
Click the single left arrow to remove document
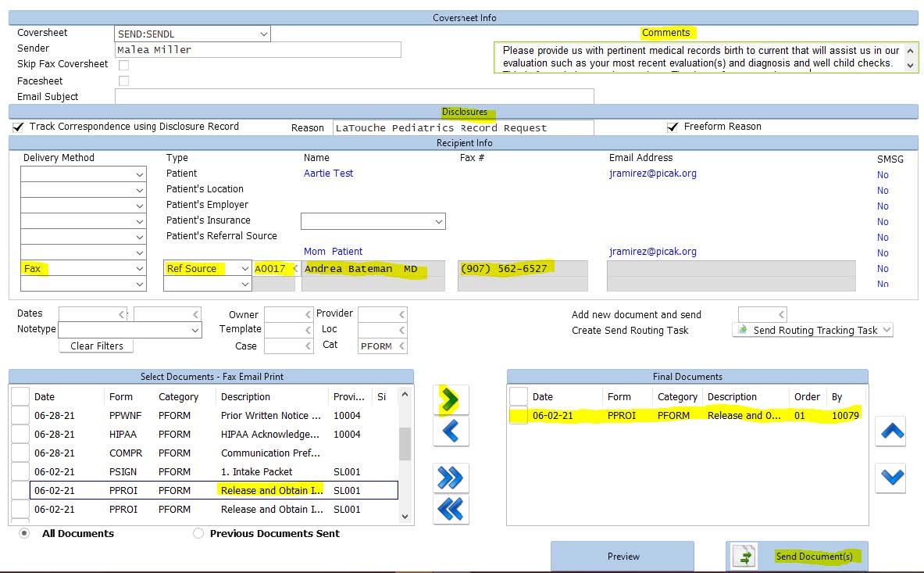pos(451,431)
